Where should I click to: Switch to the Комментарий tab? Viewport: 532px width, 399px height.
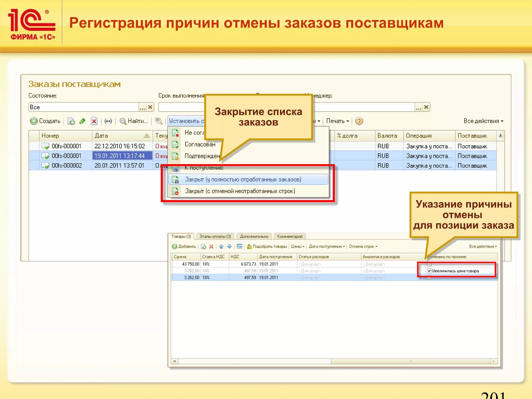coord(290,236)
